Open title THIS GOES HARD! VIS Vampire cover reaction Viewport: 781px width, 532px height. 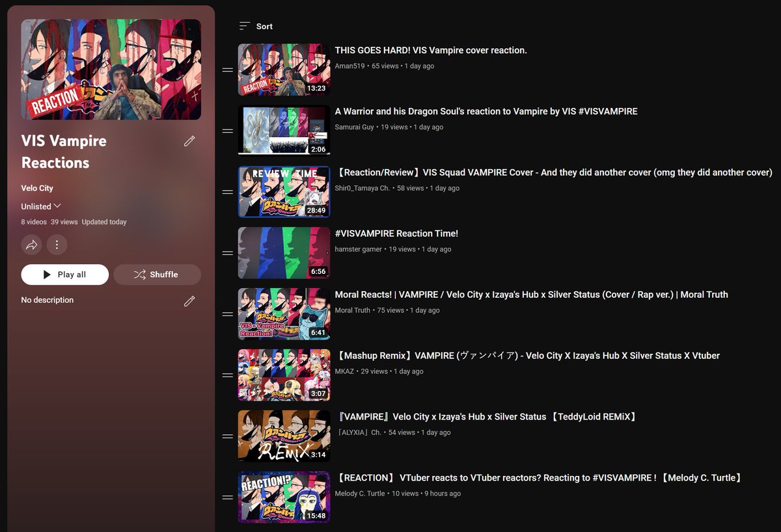tap(431, 50)
